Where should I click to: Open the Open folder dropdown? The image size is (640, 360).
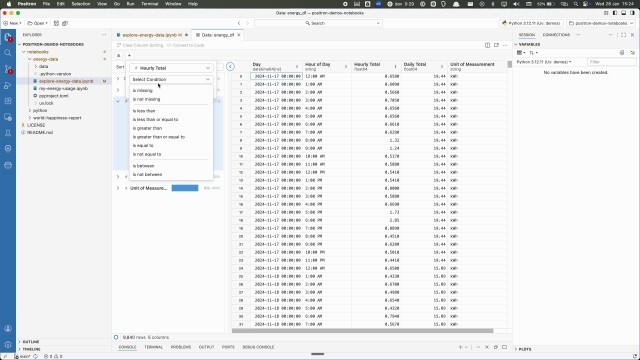(38, 23)
